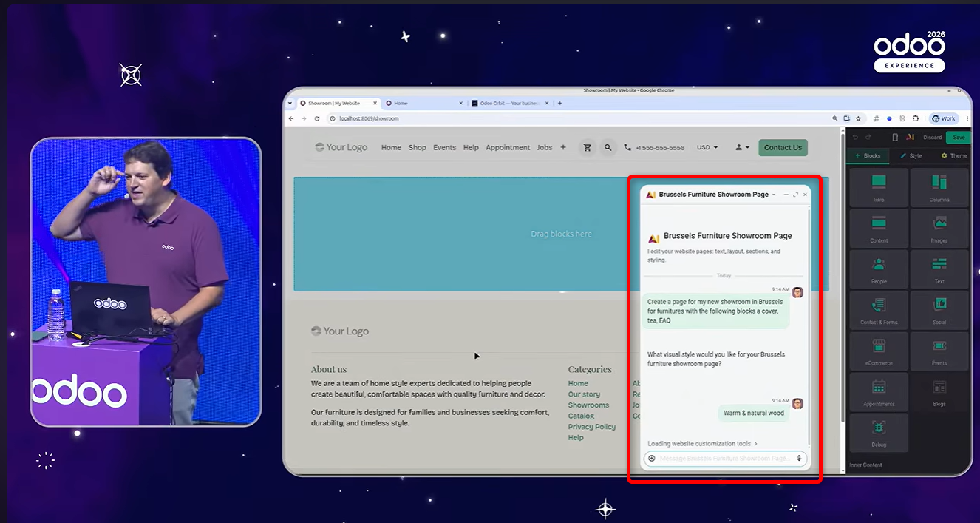Expand the chat title dropdown arrow
This screenshot has height=523, width=980.
[774, 195]
